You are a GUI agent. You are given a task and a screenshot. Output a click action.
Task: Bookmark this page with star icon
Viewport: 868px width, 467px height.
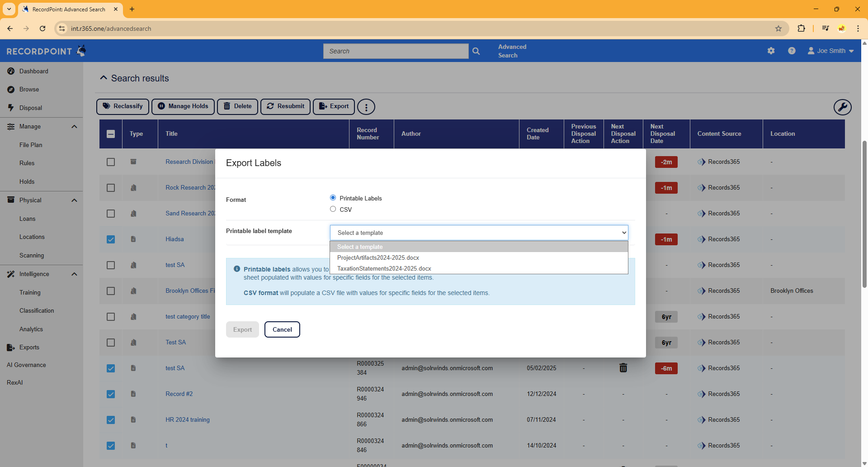tap(778, 29)
